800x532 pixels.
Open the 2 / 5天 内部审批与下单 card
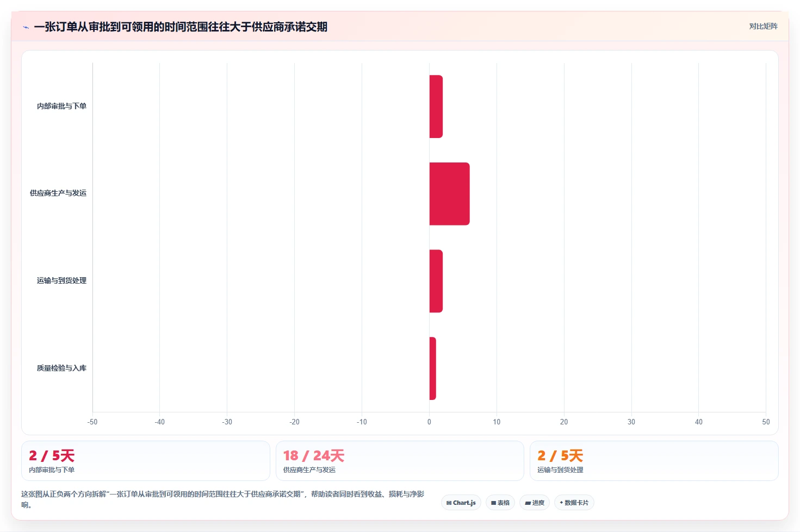pyautogui.click(x=146, y=461)
